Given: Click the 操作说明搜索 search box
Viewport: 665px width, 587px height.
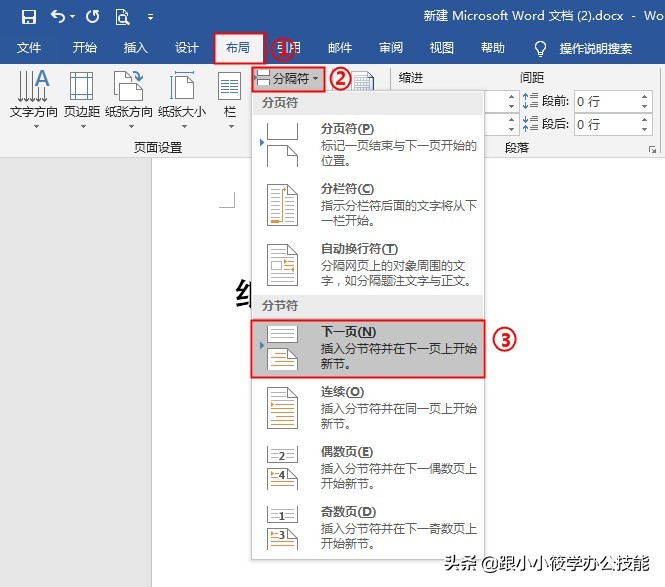Looking at the screenshot, I should pos(595,48).
